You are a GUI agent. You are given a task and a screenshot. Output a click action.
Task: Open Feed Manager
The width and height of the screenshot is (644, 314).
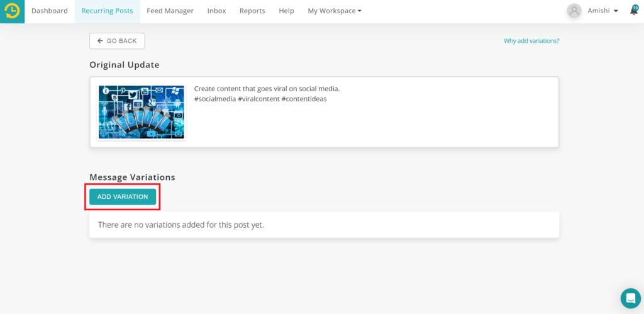170,11
